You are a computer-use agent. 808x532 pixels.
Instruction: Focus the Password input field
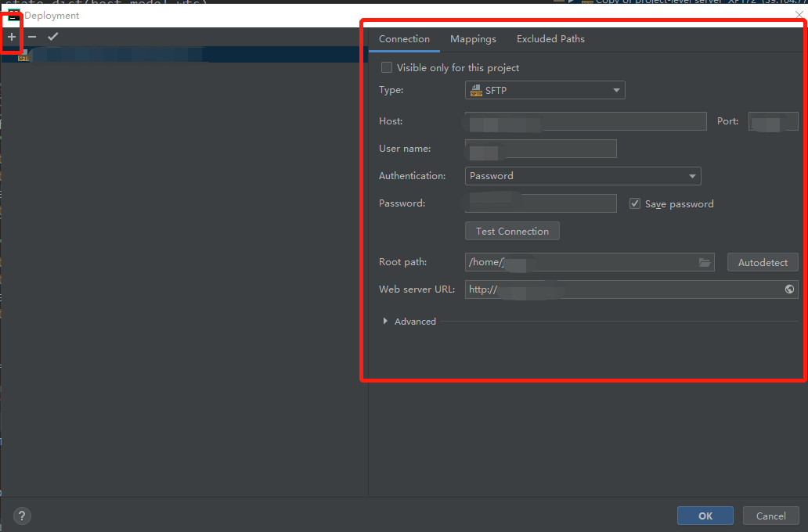point(540,203)
